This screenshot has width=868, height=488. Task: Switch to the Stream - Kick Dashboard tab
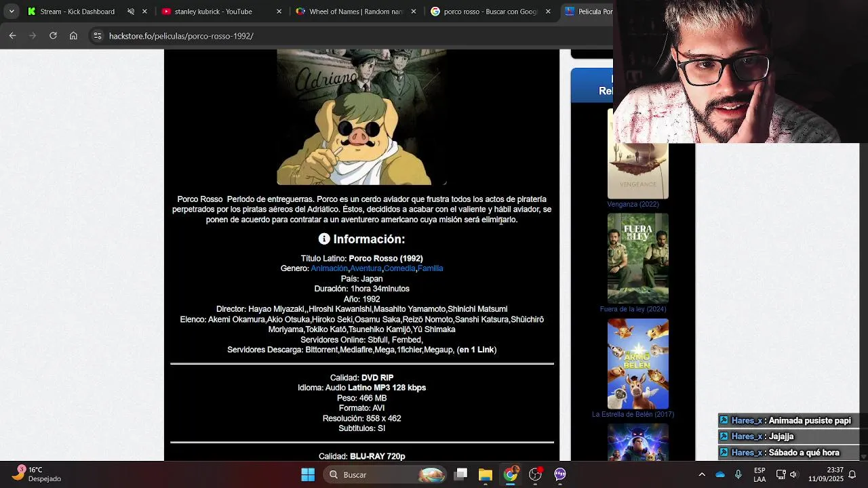point(77,12)
